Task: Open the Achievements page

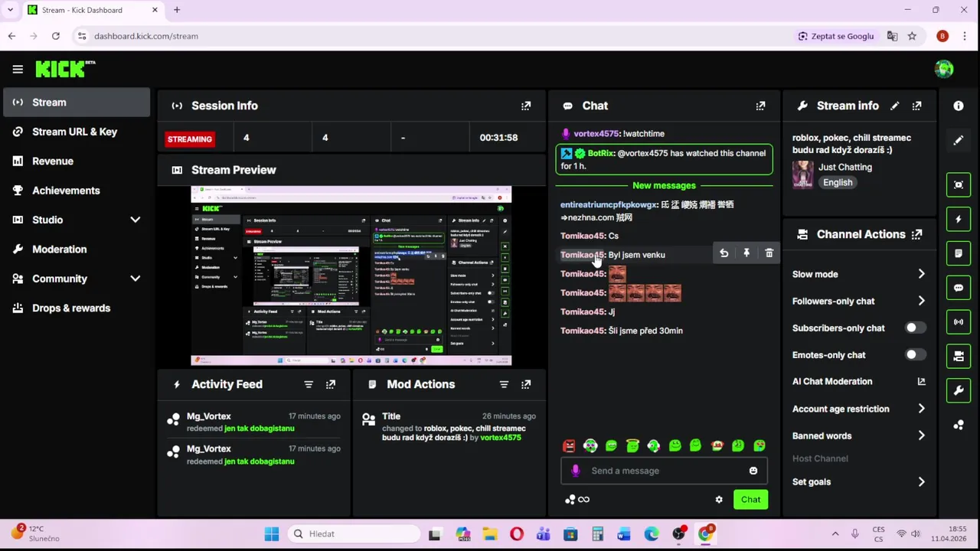Action: tap(77, 191)
